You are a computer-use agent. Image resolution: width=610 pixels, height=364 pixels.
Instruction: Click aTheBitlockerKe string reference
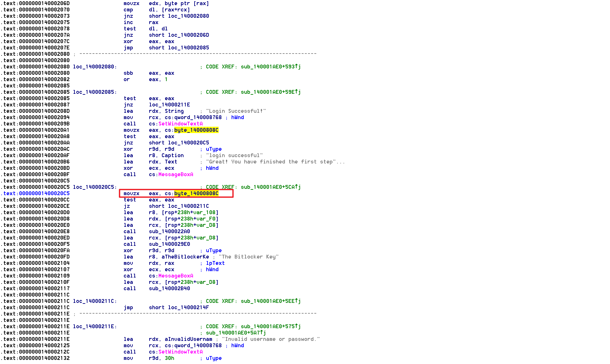(x=185, y=257)
